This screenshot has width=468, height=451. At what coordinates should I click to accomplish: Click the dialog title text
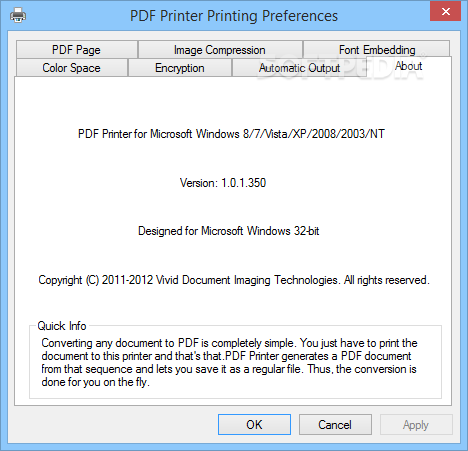point(234,16)
